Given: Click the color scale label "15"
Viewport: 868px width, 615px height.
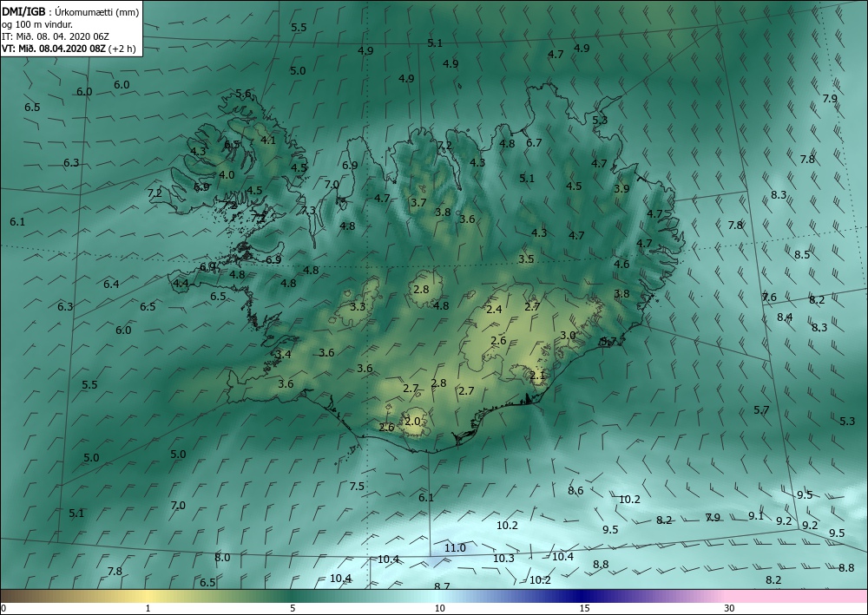Looking at the screenshot, I should point(584,608).
